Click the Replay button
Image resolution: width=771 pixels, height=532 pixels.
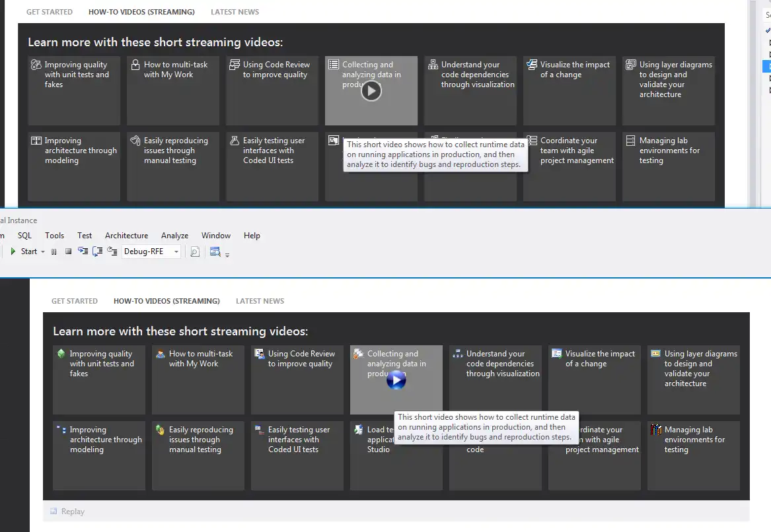pyautogui.click(x=67, y=512)
